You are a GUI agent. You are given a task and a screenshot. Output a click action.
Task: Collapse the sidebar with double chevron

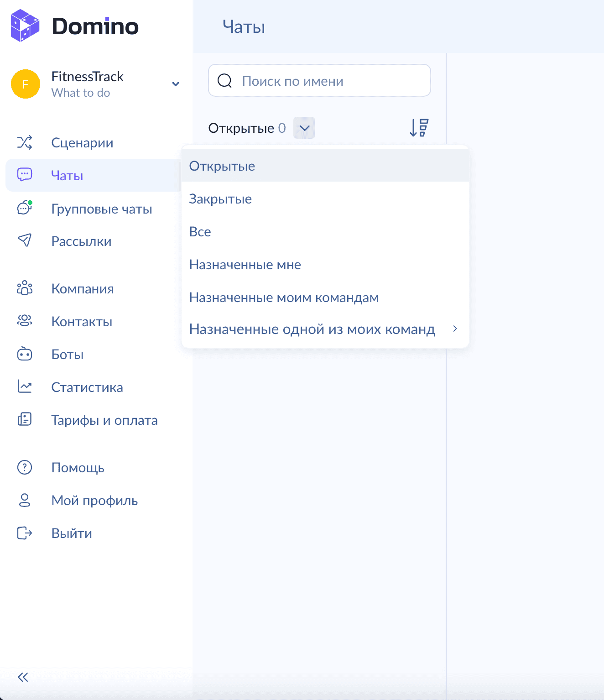tap(23, 677)
